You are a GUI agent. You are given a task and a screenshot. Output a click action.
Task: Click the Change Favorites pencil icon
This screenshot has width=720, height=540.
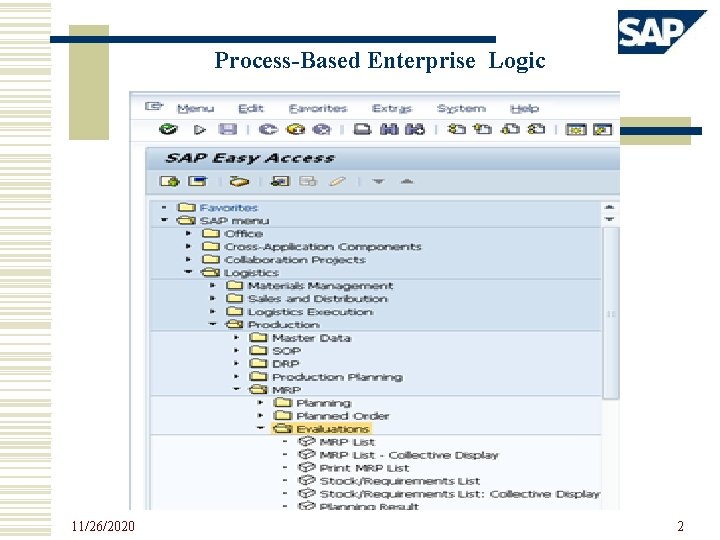(x=338, y=181)
